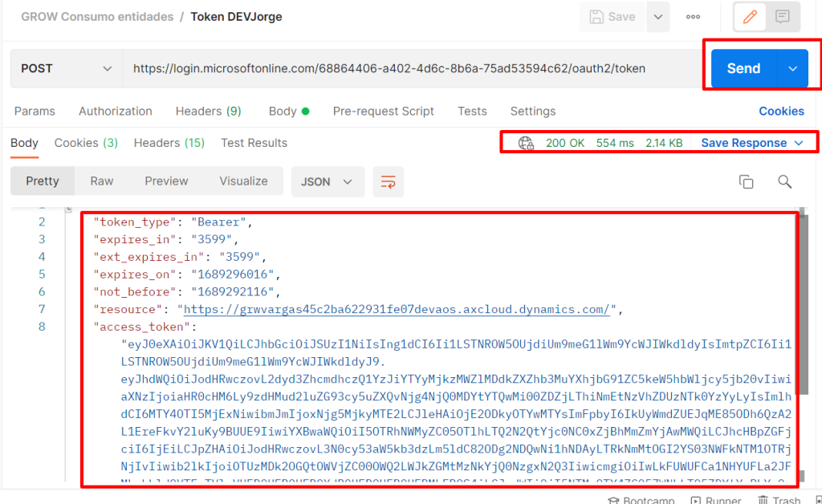Click the three-dot more actions icon
Image resolution: width=822 pixels, height=504 pixels.
pos(694,17)
